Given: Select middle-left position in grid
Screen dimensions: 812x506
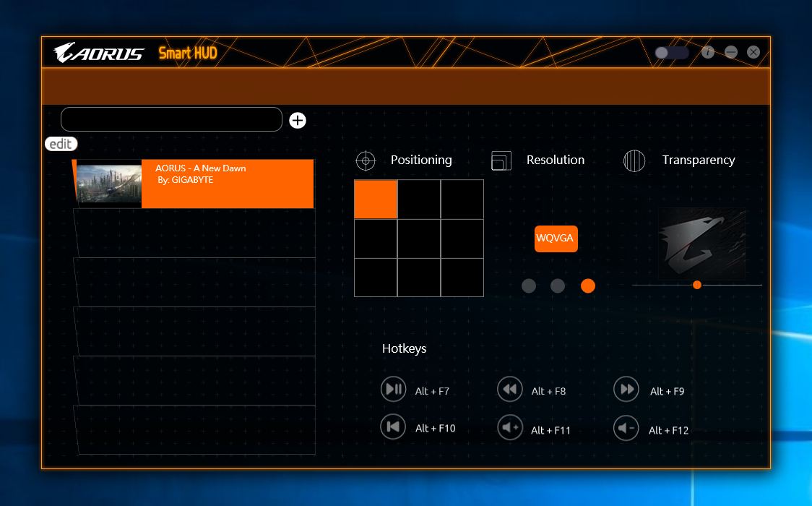Looking at the screenshot, I should 376,239.
